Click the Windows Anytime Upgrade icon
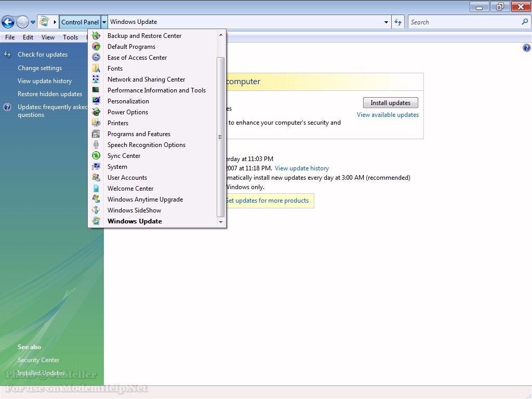 pyautogui.click(x=96, y=199)
